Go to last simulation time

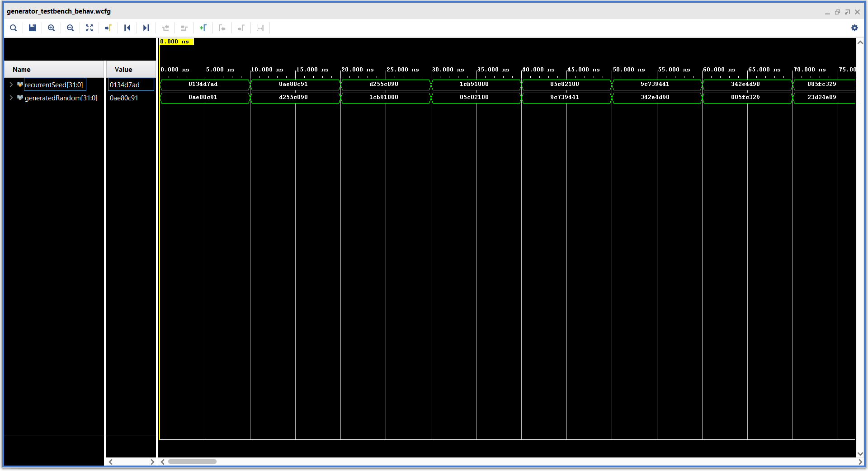pos(146,28)
